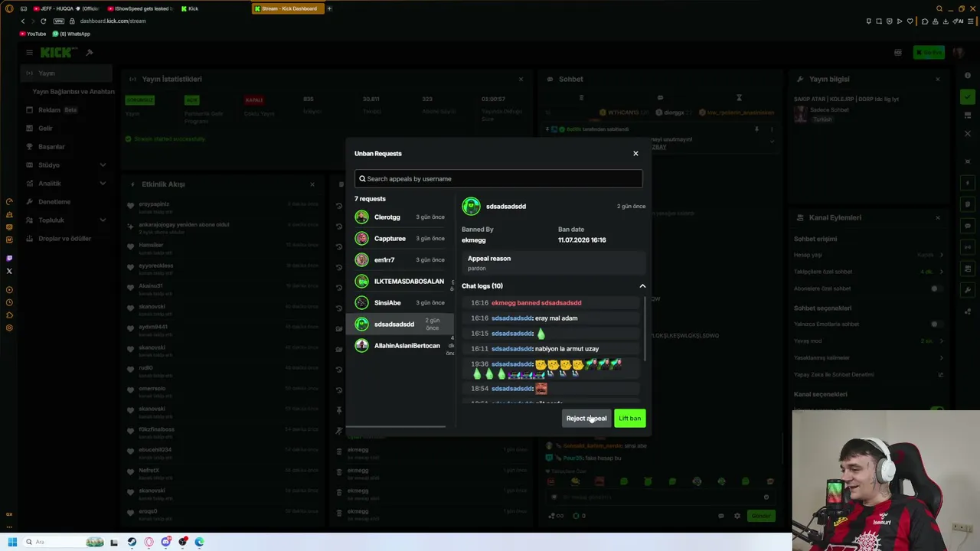Collapse the Chat logs (10) section
This screenshot has height=551, width=980.
point(642,286)
